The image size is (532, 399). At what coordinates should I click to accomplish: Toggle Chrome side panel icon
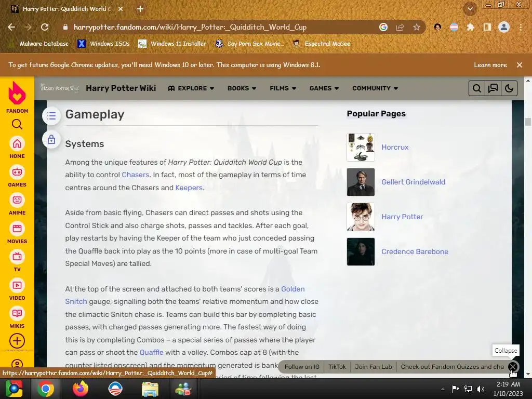487,27
